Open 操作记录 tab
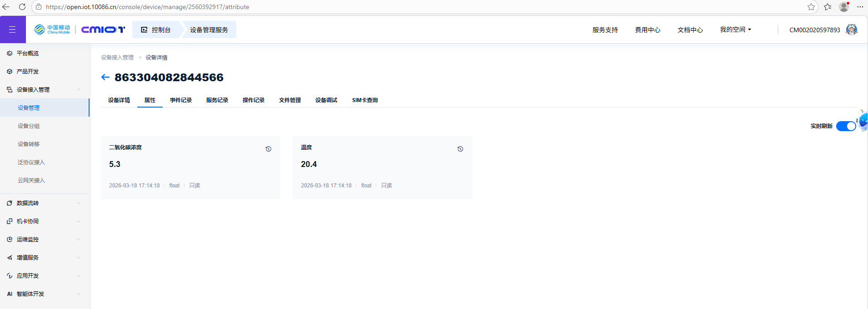 click(254, 100)
